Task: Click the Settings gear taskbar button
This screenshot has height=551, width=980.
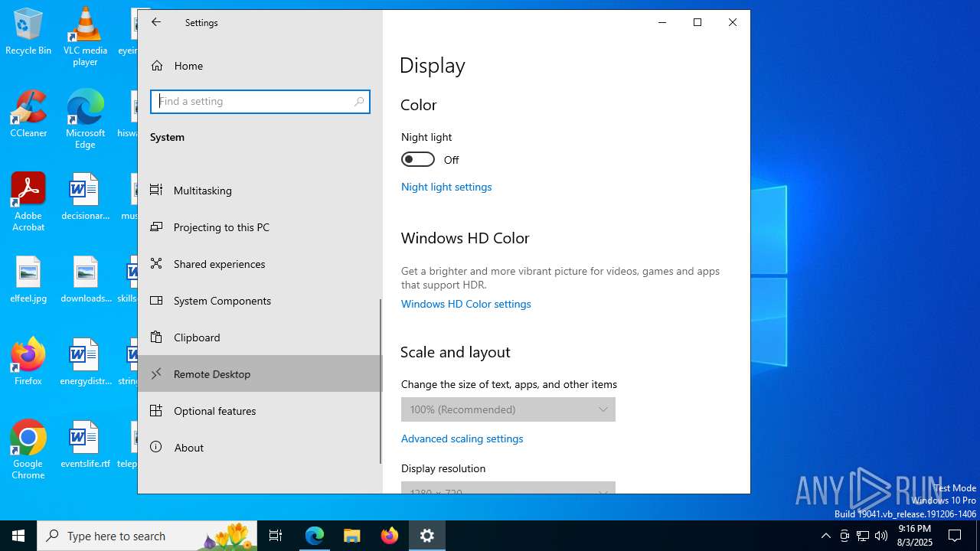Action: click(x=427, y=536)
